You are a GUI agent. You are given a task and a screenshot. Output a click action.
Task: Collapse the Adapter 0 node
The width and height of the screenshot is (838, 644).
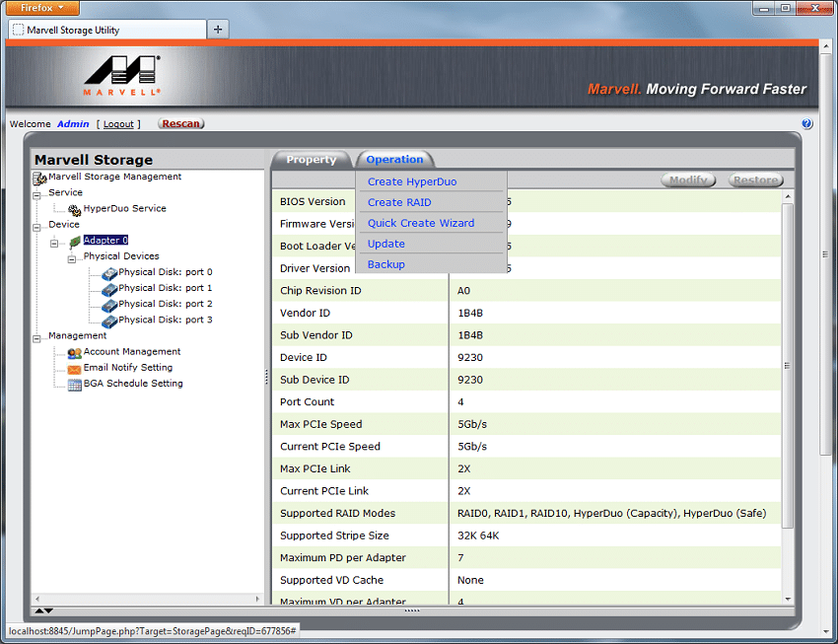(54, 244)
